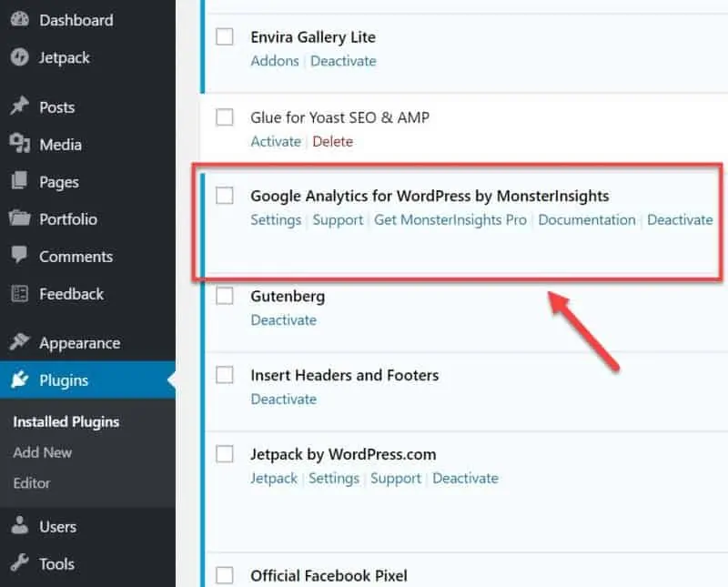728x587 pixels.
Task: Click the Posts pushpin icon
Action: [19, 106]
